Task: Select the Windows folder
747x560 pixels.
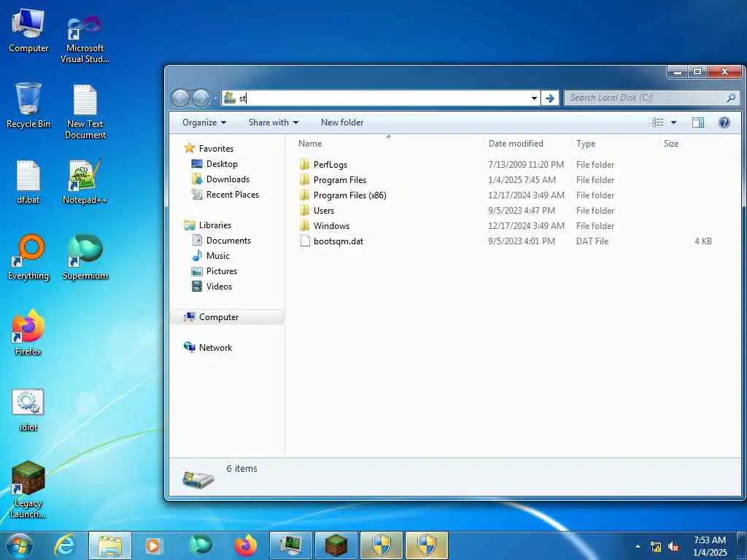Action: pyautogui.click(x=325, y=225)
